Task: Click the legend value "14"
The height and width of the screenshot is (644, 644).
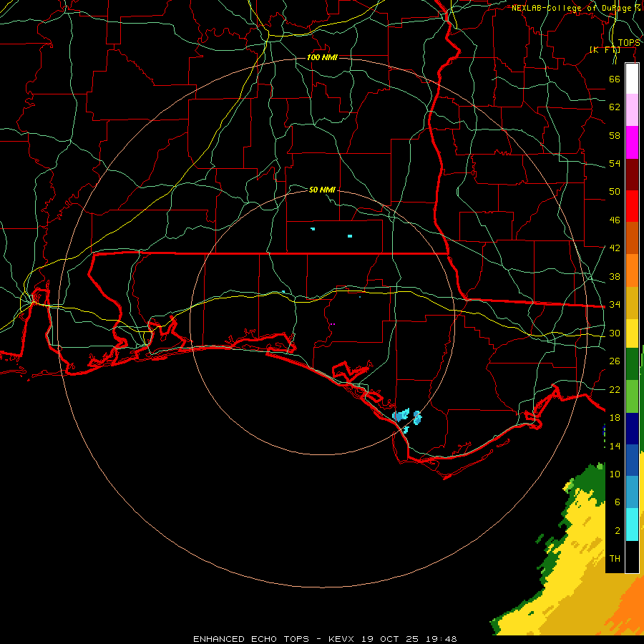Action: point(615,446)
